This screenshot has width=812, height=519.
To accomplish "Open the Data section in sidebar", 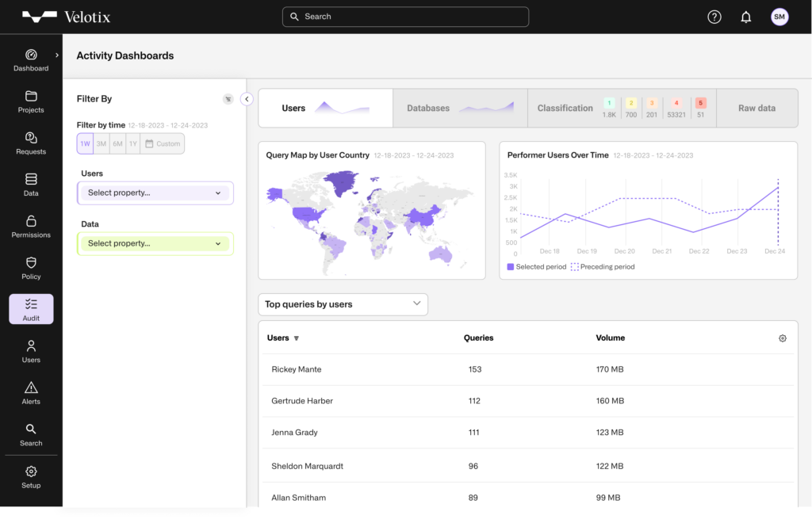I will (31, 185).
